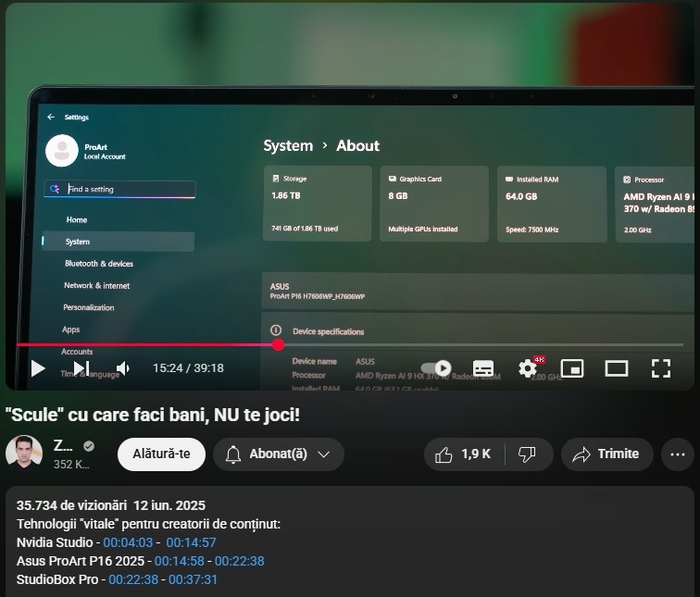Enable miniplayer mode

pos(572,368)
